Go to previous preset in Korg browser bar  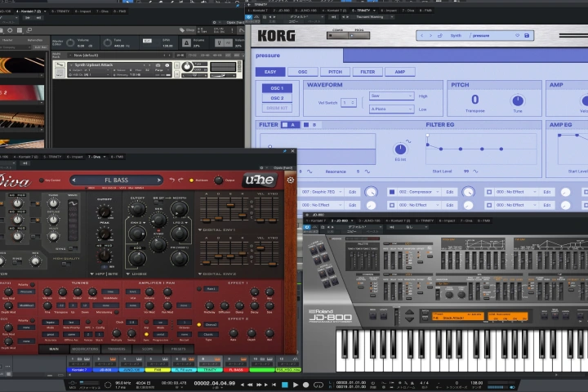422,36
